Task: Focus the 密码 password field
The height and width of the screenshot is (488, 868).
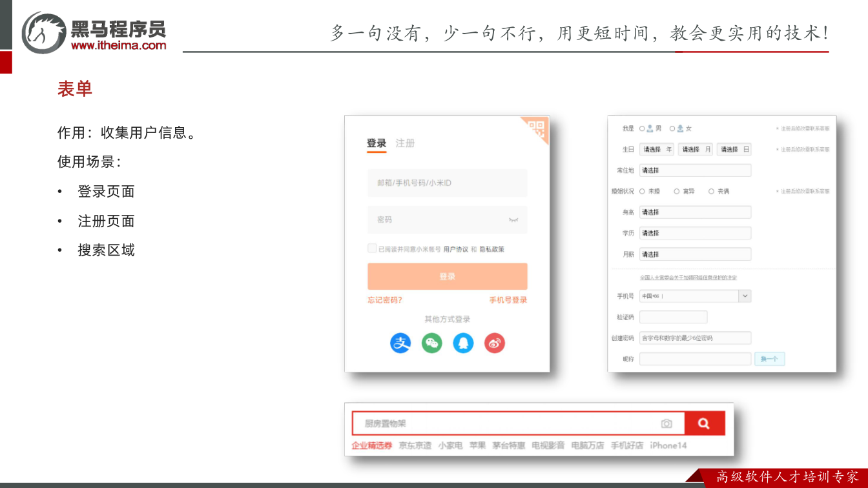Action: point(448,220)
